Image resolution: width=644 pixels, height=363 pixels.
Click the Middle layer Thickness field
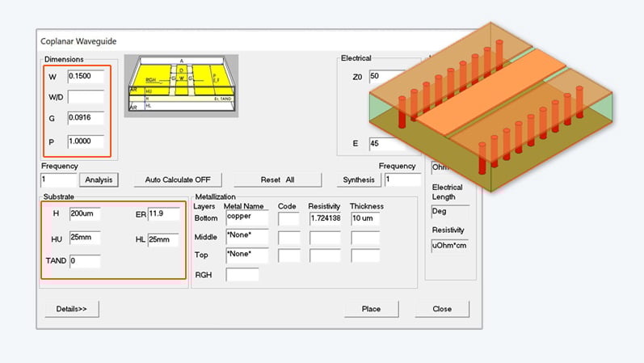365,238
